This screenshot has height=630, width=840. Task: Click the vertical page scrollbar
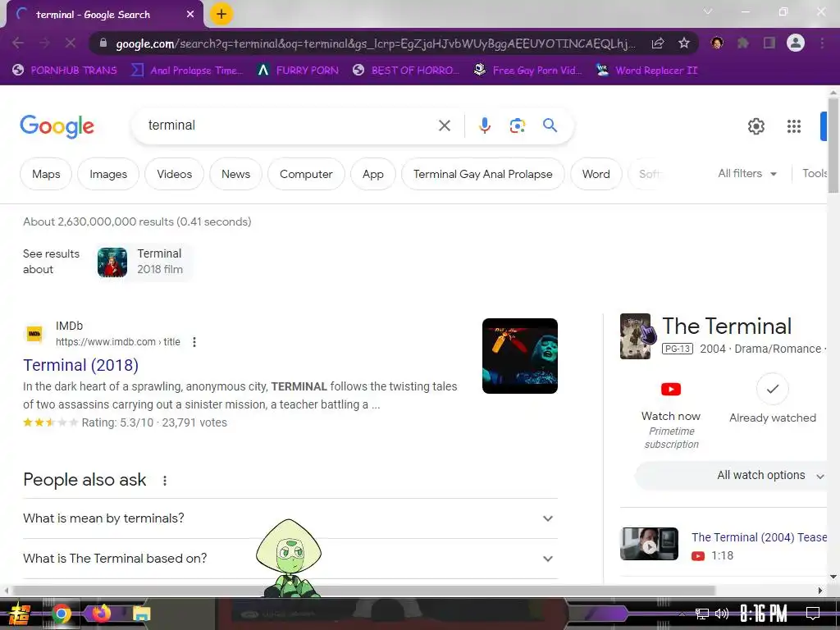click(x=833, y=144)
